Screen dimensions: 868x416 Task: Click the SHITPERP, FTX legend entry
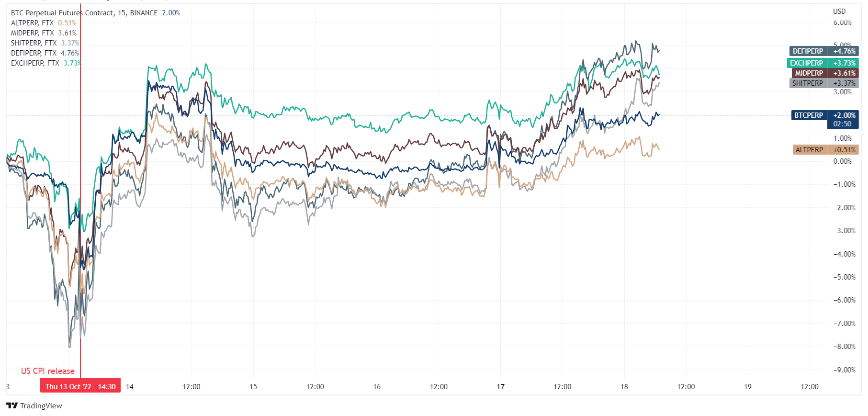[x=34, y=43]
